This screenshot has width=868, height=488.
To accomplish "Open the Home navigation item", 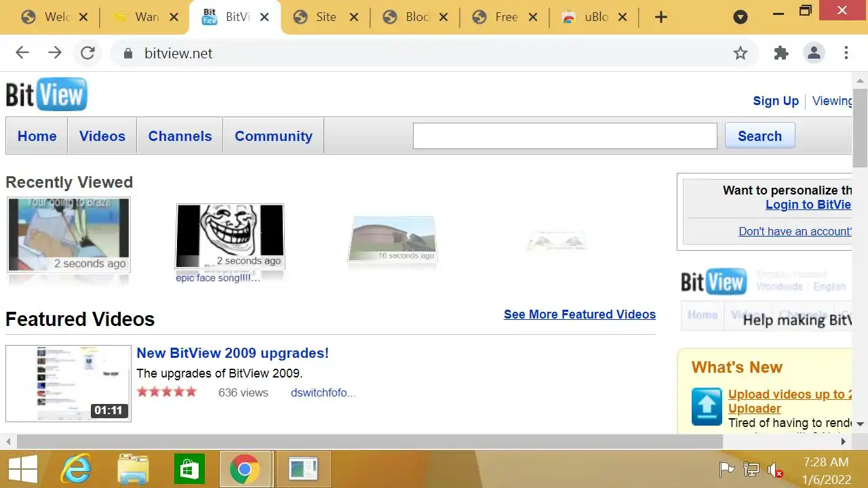I will coord(37,136).
